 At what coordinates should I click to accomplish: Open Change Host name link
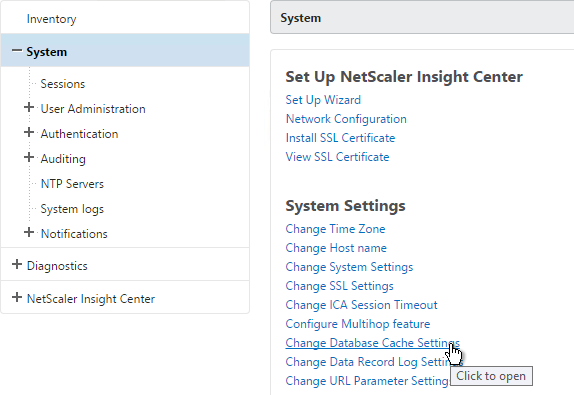click(x=336, y=248)
